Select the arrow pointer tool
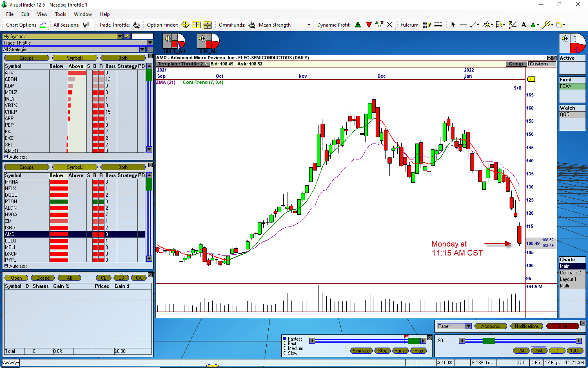588x368 pixels. [453, 25]
